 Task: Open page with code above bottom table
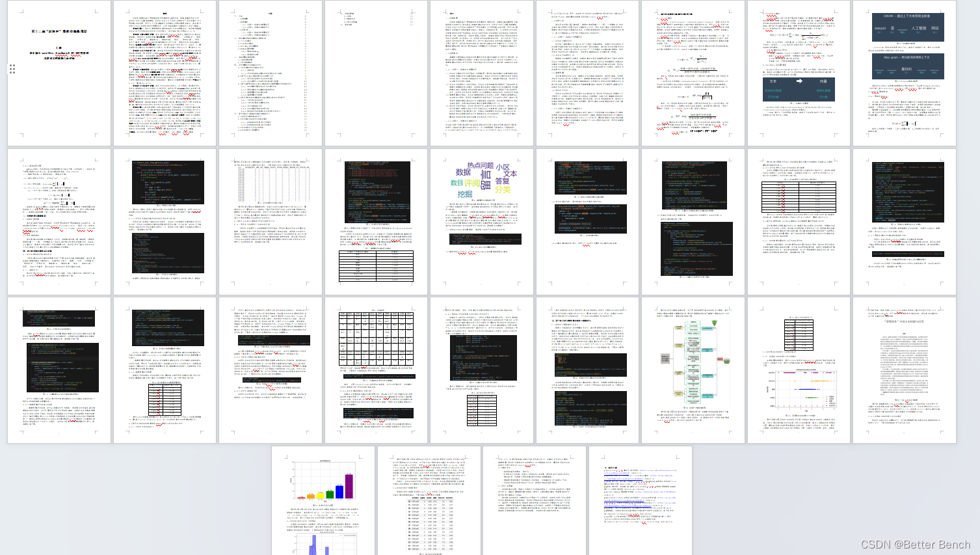coord(376,222)
